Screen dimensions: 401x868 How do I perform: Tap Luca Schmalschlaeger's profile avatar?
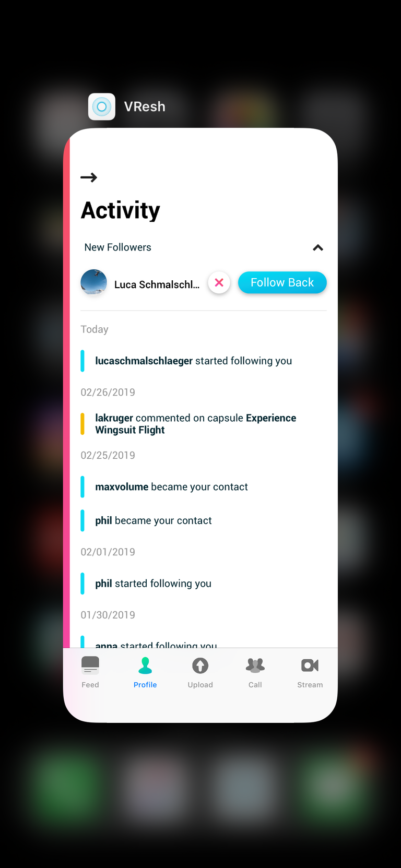point(93,282)
